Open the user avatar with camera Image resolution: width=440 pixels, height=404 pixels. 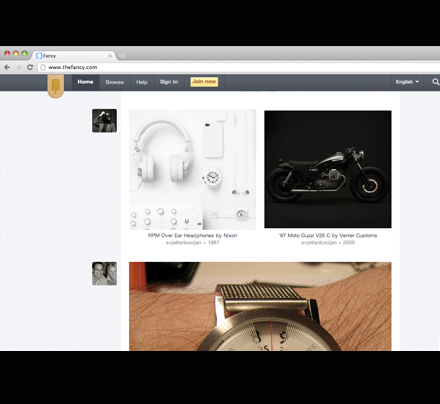click(x=104, y=121)
